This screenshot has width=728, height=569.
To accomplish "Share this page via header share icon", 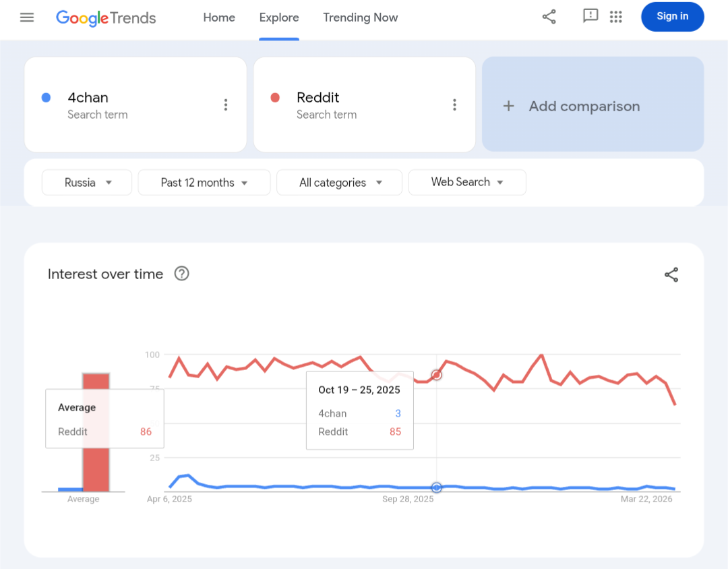I will 549,17.
